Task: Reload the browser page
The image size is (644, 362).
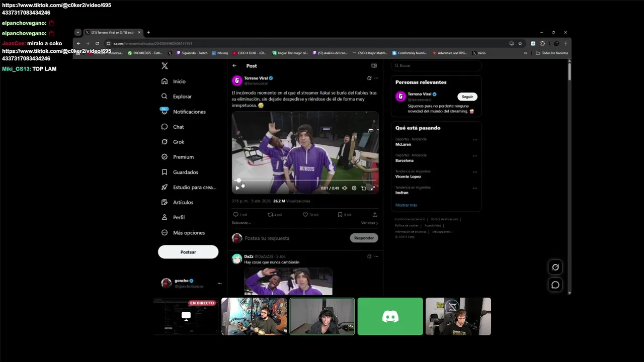Action: coord(97,43)
